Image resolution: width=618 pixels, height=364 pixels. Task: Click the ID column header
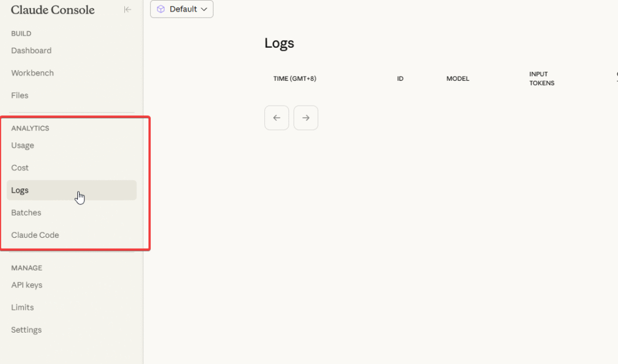point(400,79)
